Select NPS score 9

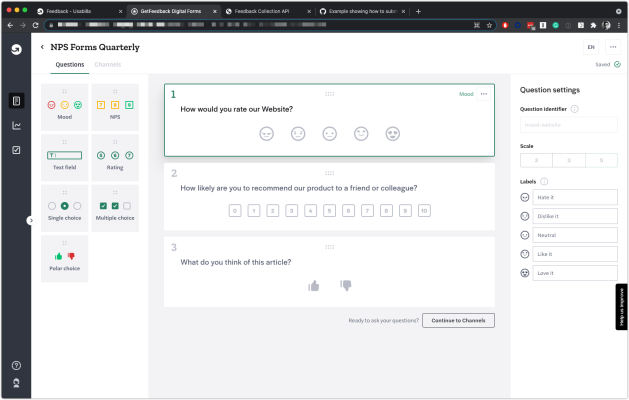[405, 211]
